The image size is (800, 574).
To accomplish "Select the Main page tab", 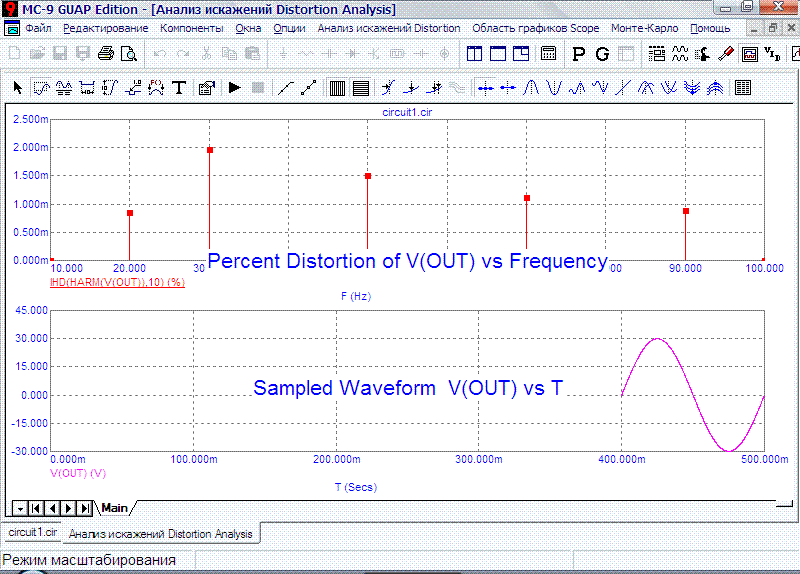I will 114,508.
